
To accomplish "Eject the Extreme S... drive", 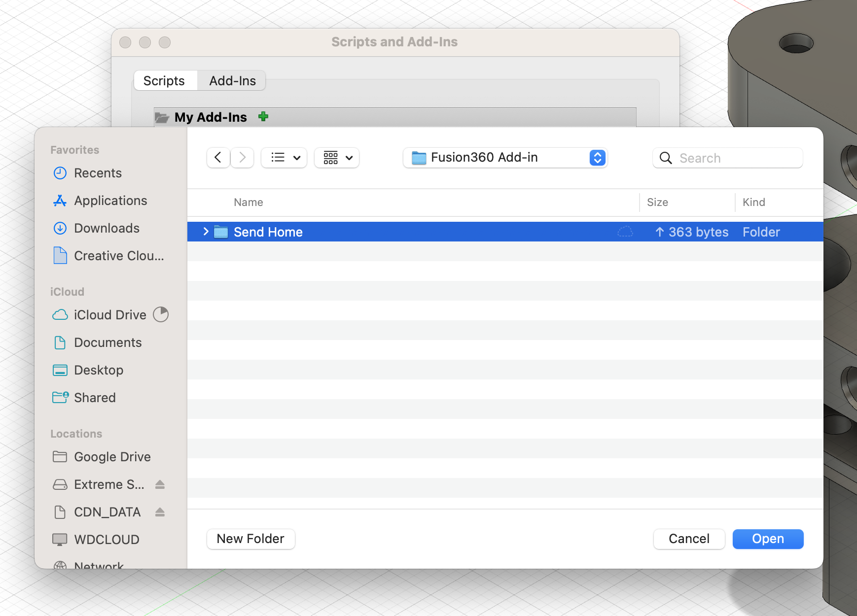I will click(160, 484).
